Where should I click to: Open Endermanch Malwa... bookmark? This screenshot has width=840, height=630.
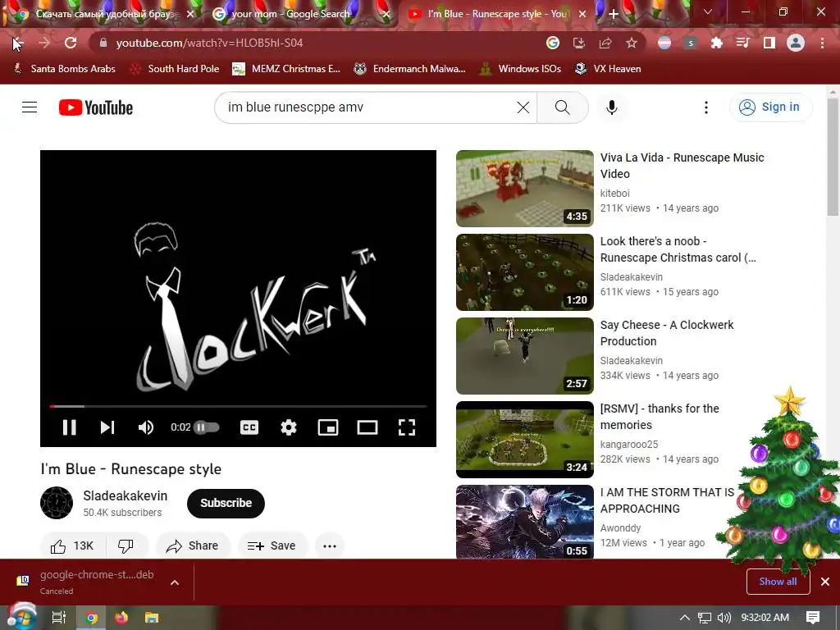409,69
